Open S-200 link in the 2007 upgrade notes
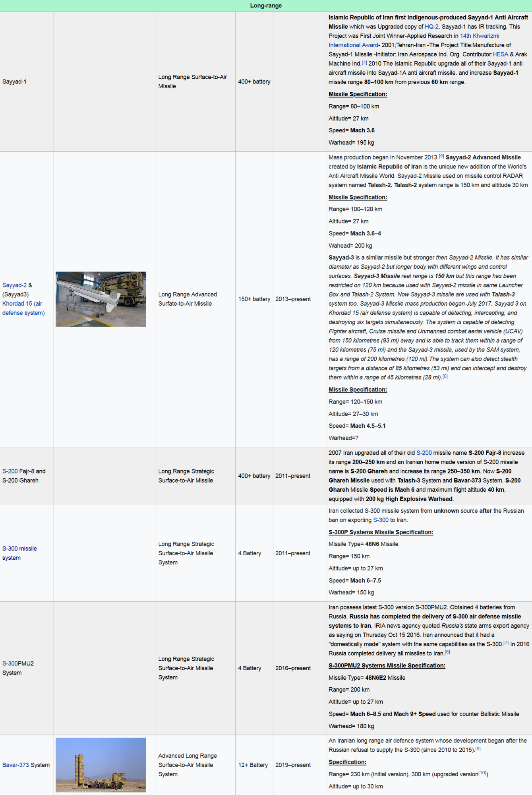This screenshot has height=795, width=532. coord(424,453)
